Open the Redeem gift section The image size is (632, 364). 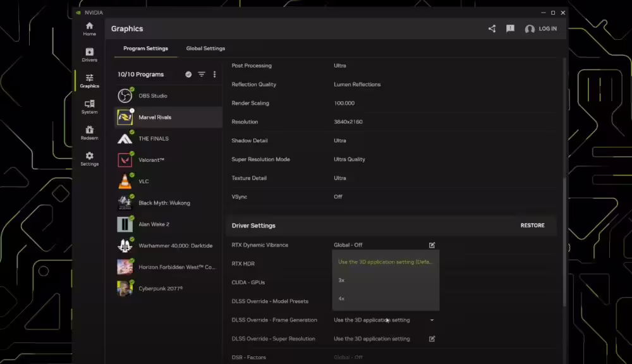tap(90, 133)
